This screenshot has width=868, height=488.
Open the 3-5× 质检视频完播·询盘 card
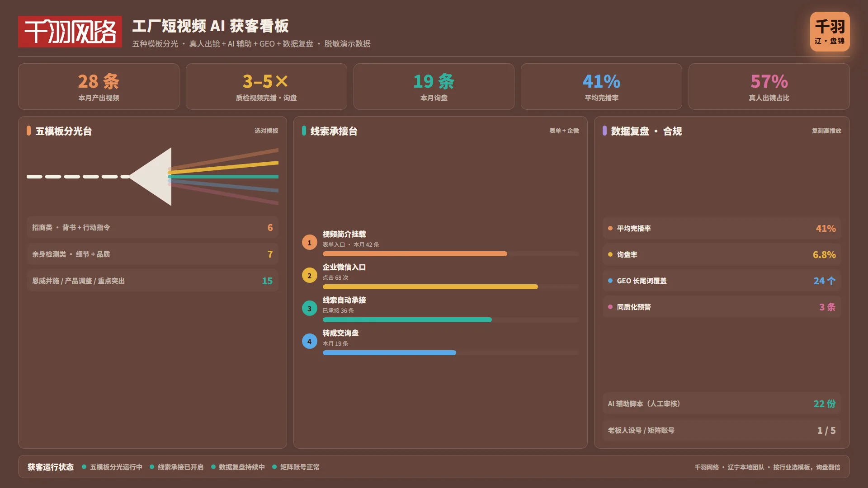coord(266,86)
